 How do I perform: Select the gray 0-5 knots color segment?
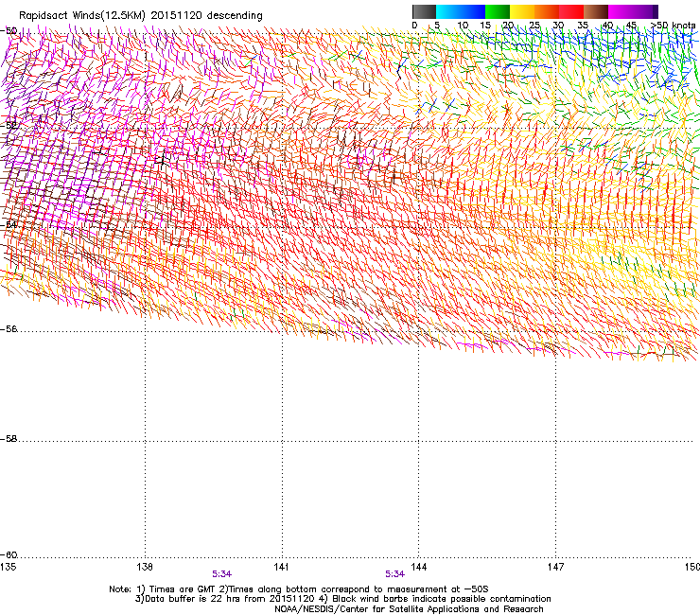click(424, 11)
